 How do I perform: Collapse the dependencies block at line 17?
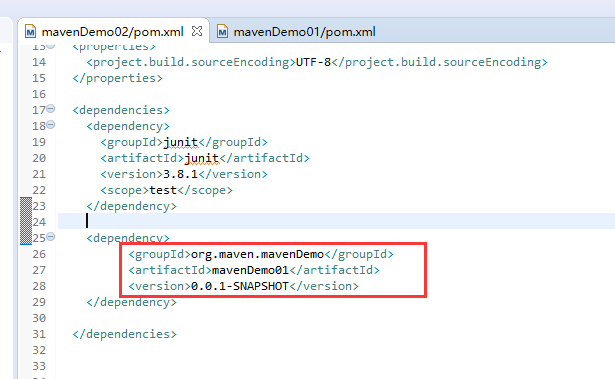click(x=51, y=109)
